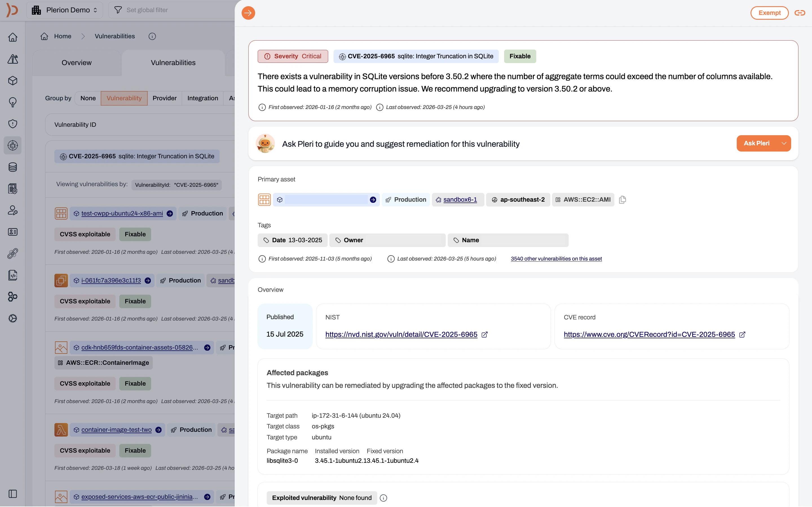812x507 pixels.
Task: Open the Plerion Demo organization selector
Action: point(64,10)
